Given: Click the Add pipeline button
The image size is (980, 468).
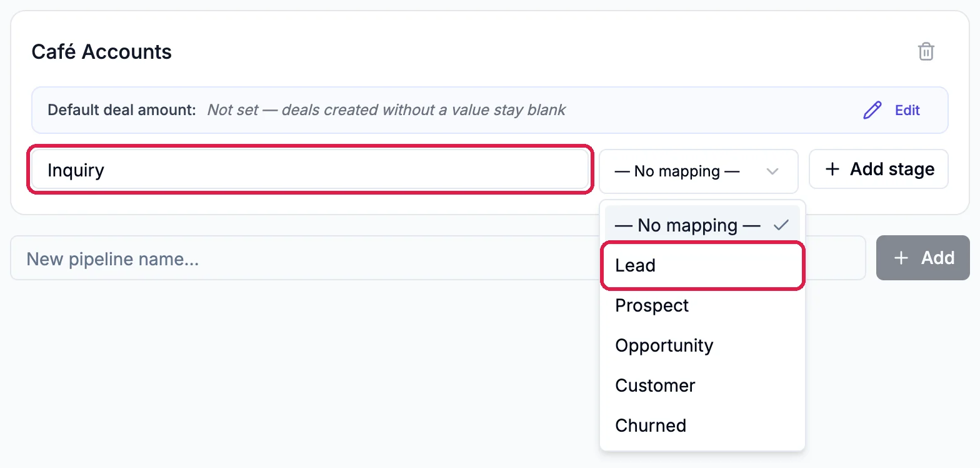Looking at the screenshot, I should (x=923, y=258).
